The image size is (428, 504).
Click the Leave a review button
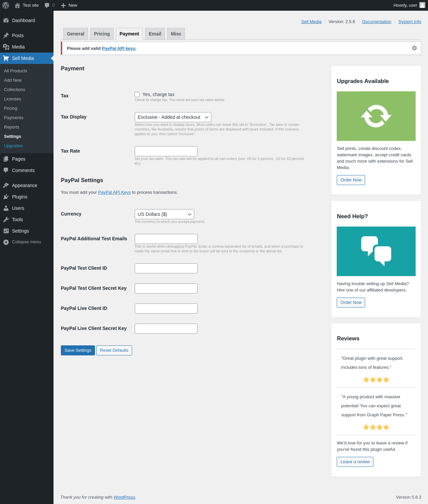tap(355, 462)
